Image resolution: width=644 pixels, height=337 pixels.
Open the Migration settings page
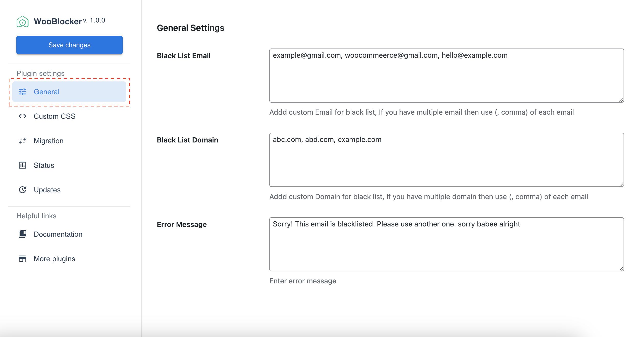(49, 141)
